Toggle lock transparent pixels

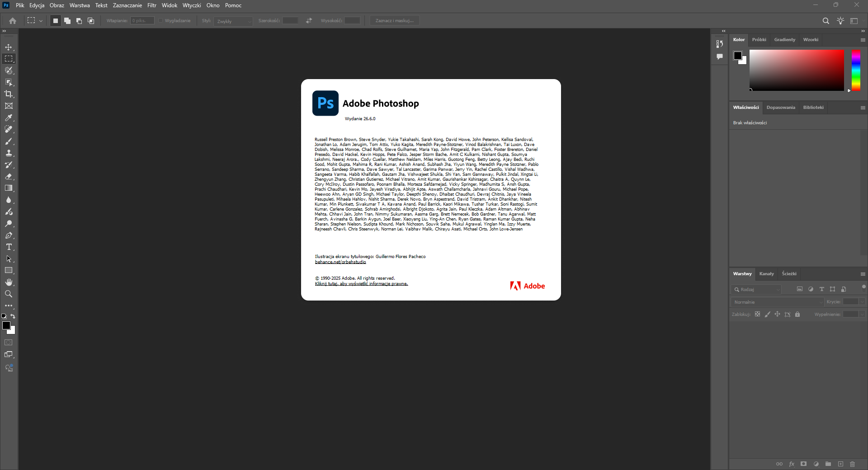click(758, 314)
